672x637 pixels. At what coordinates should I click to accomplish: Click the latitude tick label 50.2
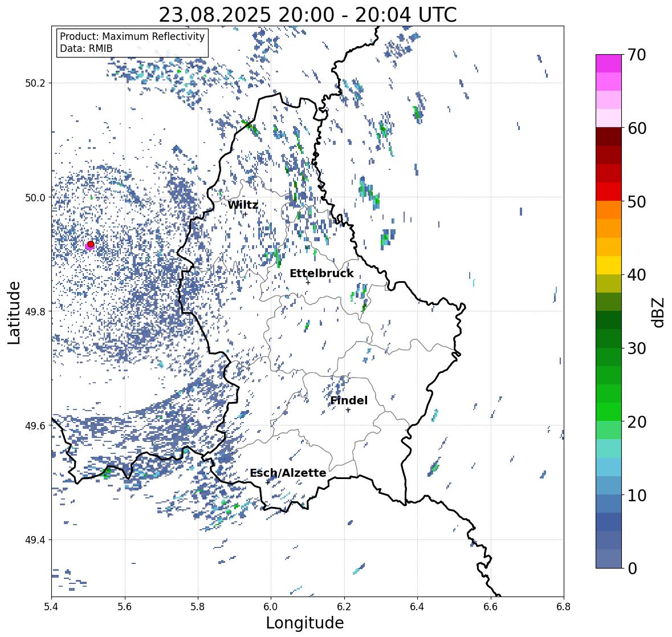point(35,83)
